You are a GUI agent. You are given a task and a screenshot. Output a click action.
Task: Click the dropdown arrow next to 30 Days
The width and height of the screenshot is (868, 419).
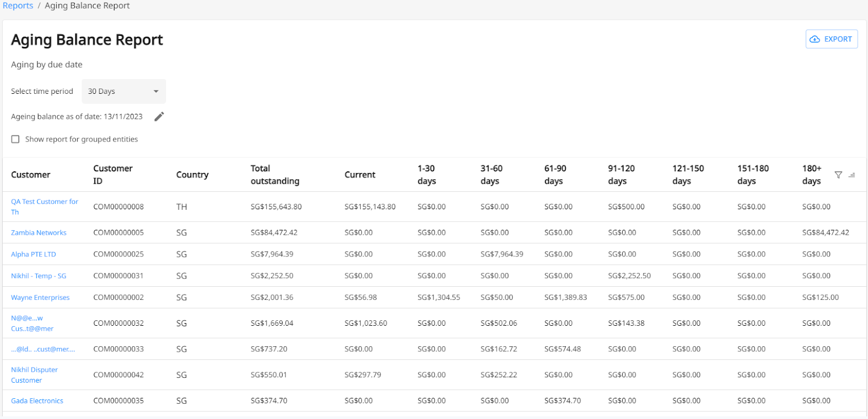[156, 91]
